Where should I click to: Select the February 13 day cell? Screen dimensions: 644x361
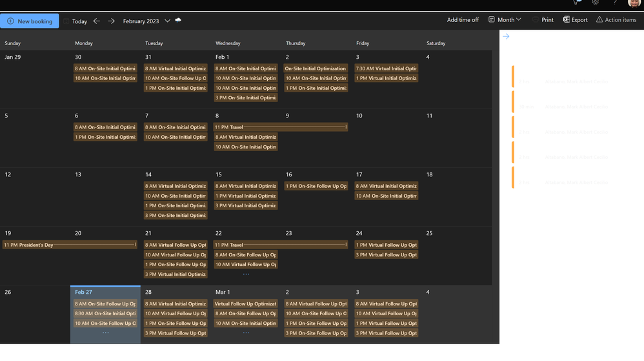tap(105, 198)
